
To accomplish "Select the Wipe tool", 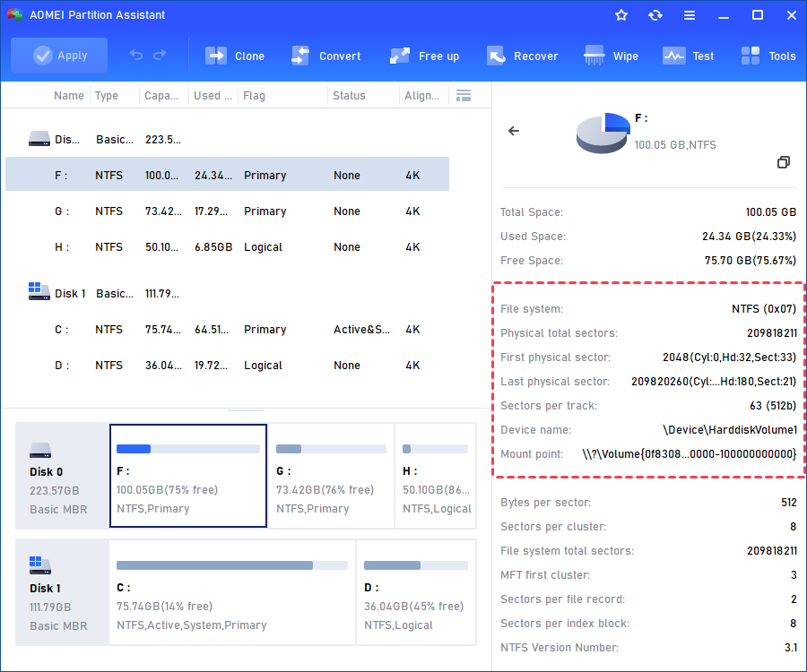I will click(x=612, y=56).
